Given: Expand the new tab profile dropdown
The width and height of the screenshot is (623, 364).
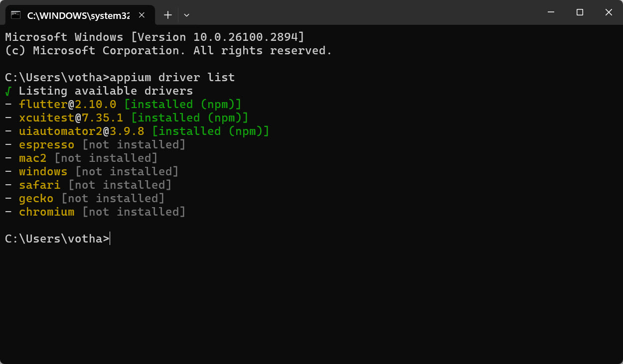Looking at the screenshot, I should coord(186,15).
